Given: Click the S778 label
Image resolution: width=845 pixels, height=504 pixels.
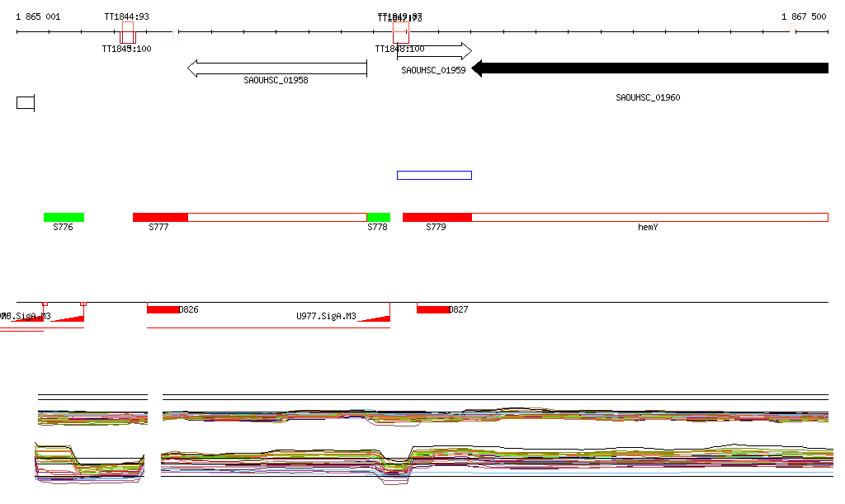Looking at the screenshot, I should (x=377, y=227).
